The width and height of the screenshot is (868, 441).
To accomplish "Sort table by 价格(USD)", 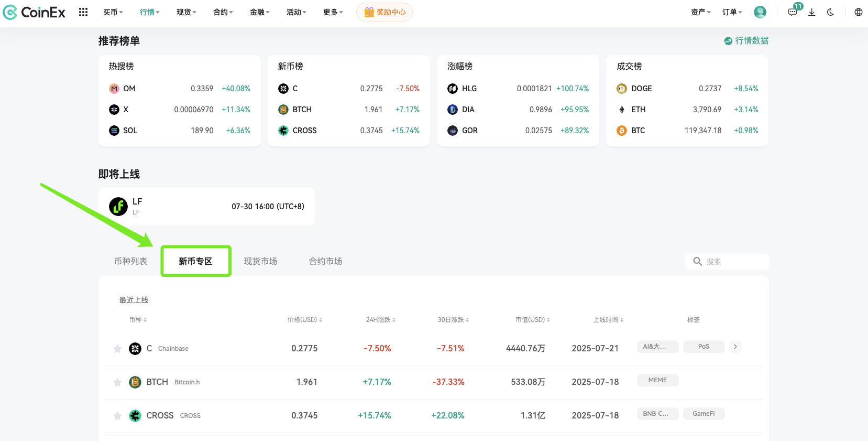I will [305, 320].
